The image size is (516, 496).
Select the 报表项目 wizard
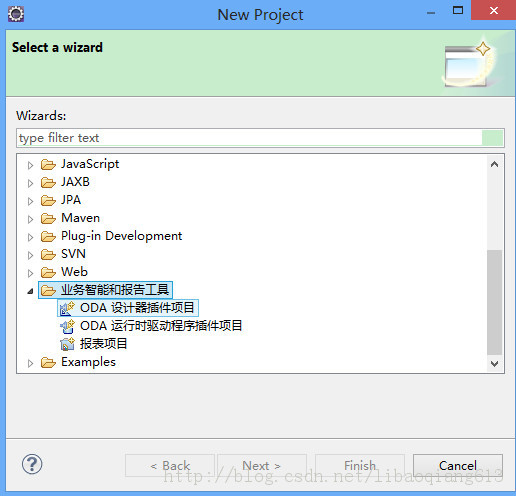(x=103, y=344)
